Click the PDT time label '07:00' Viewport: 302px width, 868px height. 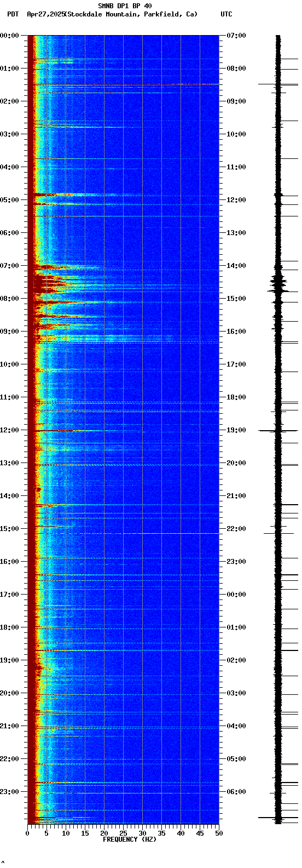[9, 266]
